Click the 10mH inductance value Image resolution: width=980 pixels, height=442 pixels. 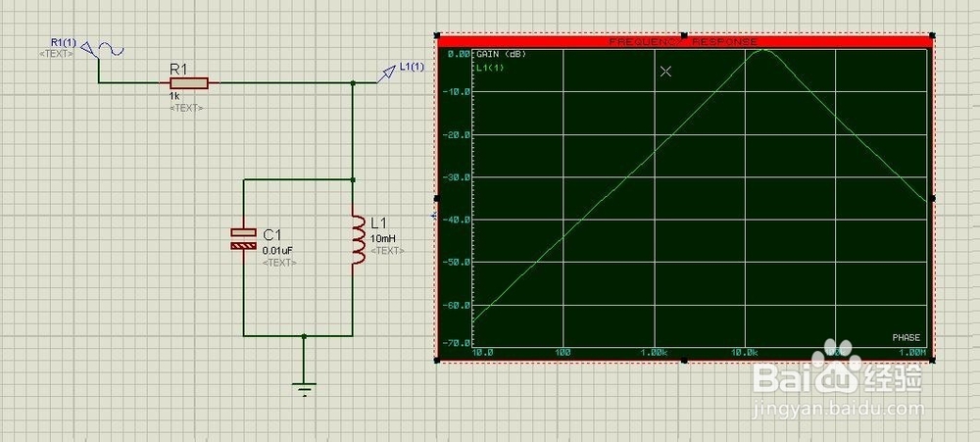[383, 238]
